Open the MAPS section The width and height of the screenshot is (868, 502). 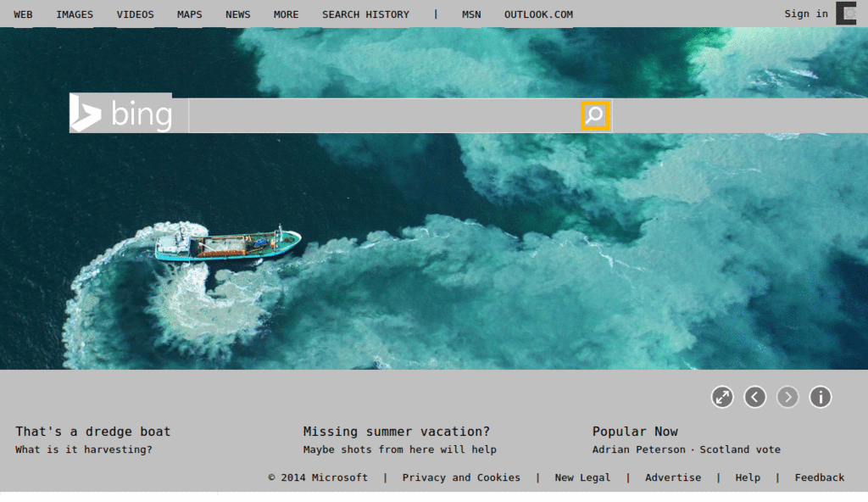pyautogui.click(x=189, y=14)
